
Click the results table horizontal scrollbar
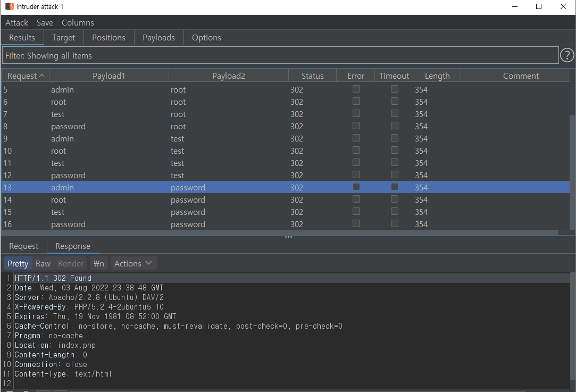click(x=280, y=232)
